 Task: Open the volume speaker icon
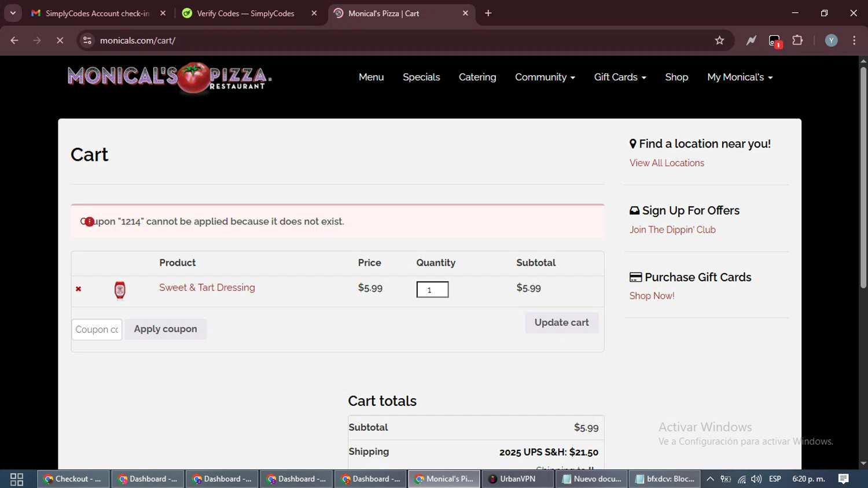pos(756,479)
